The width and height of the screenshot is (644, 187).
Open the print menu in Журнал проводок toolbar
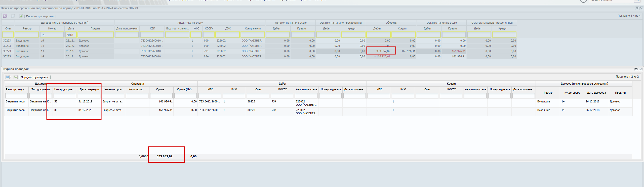(8, 77)
